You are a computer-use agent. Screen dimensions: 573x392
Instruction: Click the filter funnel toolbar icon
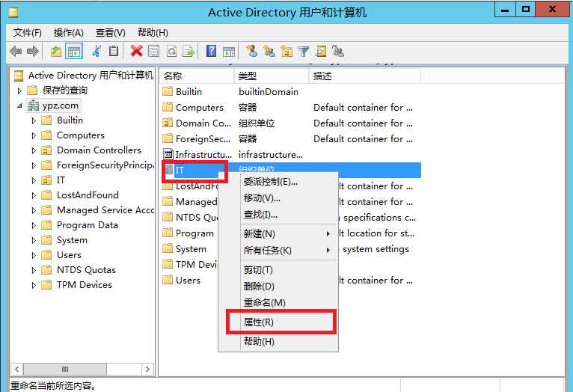click(303, 52)
